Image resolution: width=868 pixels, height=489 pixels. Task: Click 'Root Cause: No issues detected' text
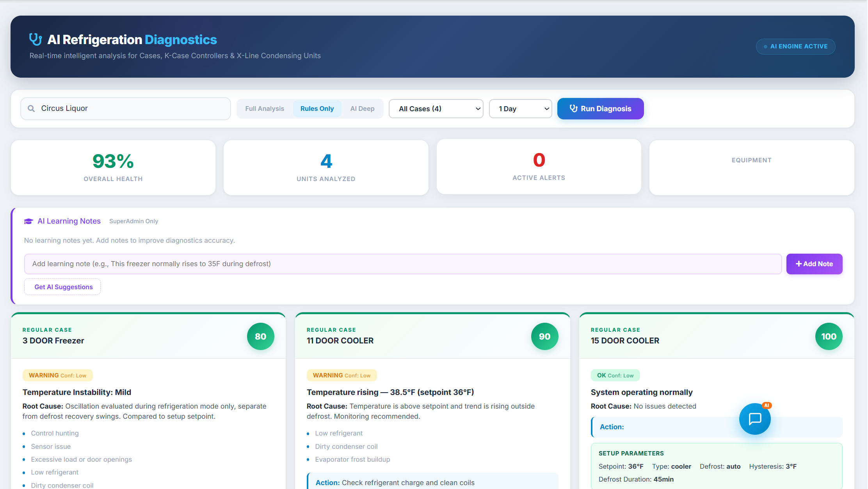(644, 406)
